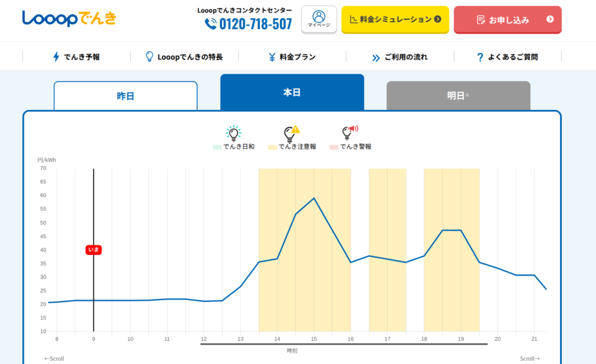Select the 本日 tab
The width and height of the screenshot is (596, 364).
[292, 92]
